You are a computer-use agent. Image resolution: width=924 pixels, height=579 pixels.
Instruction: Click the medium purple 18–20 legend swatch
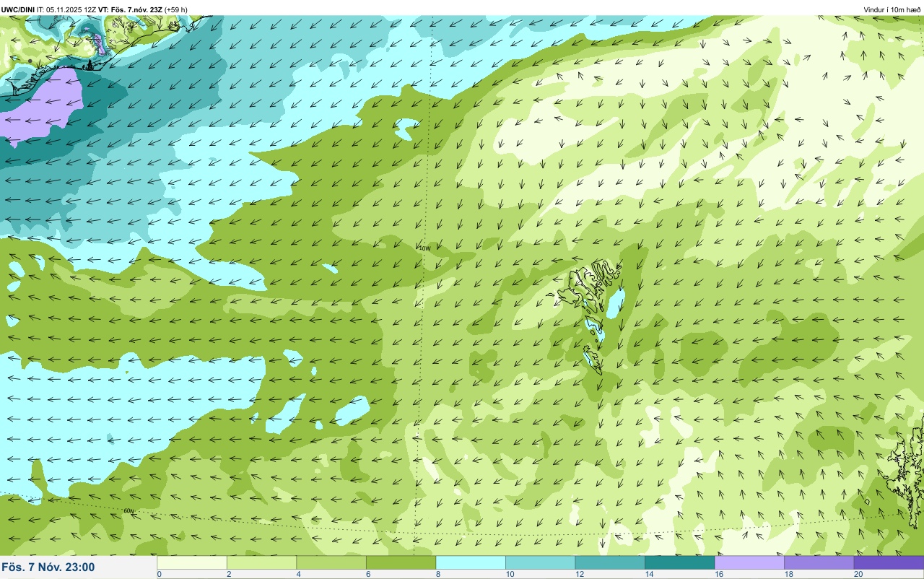pos(819,562)
